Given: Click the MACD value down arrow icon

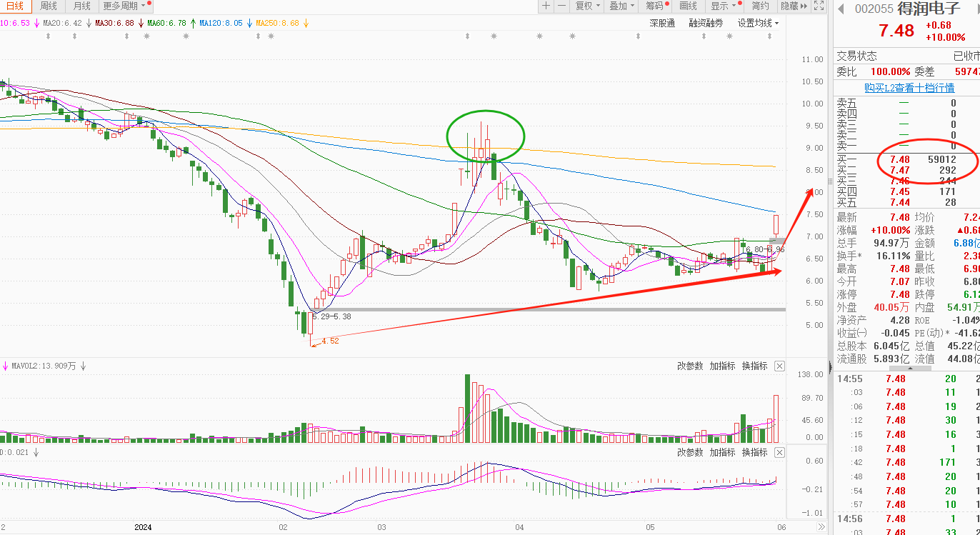Looking at the screenshot, I should [36, 452].
